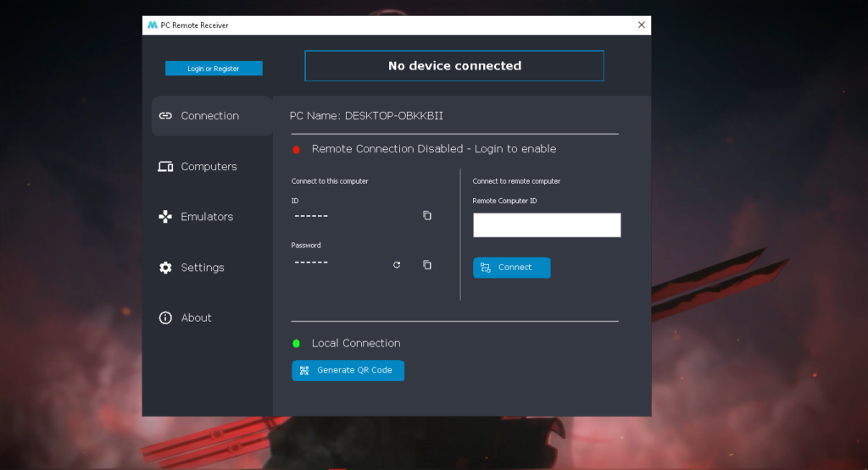868x470 pixels.
Task: Focus the Remote Computer ID input field
Action: click(547, 225)
